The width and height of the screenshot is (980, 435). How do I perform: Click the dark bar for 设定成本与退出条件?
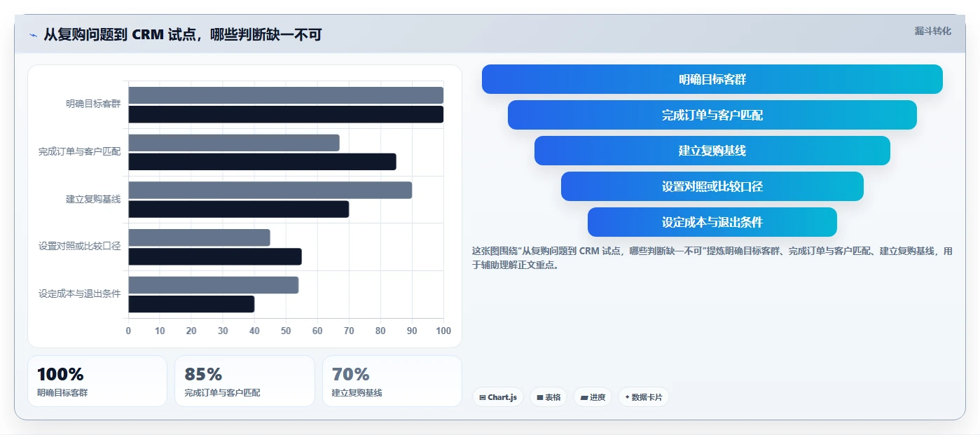click(191, 304)
